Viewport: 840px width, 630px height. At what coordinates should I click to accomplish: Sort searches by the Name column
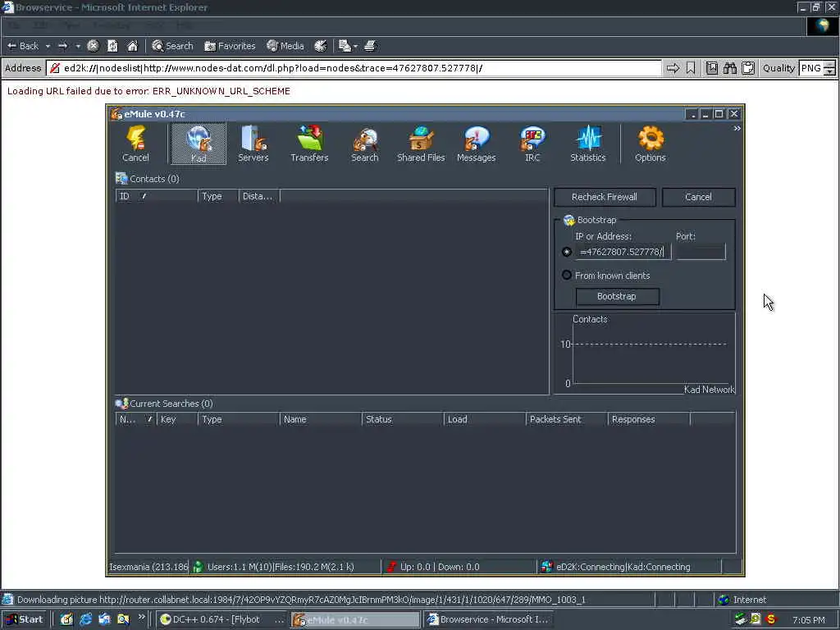coord(321,419)
